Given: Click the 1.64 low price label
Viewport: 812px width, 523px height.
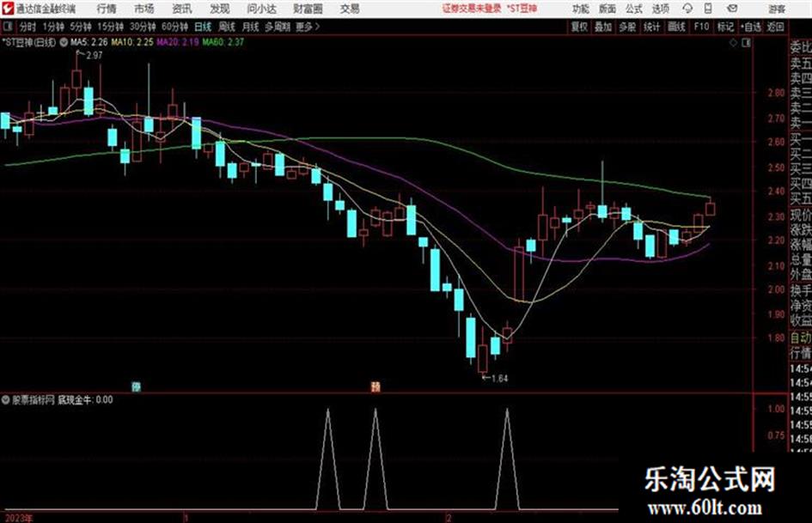Looking at the screenshot, I should point(499,379).
